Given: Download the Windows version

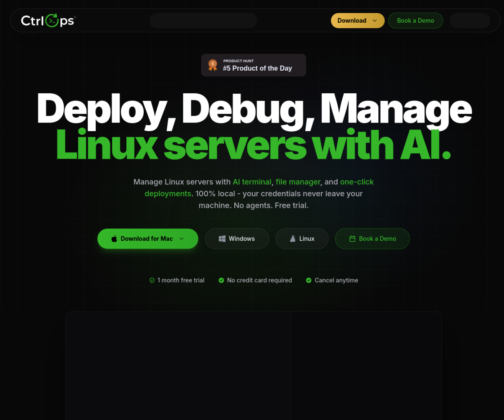Looking at the screenshot, I should coord(237,239).
